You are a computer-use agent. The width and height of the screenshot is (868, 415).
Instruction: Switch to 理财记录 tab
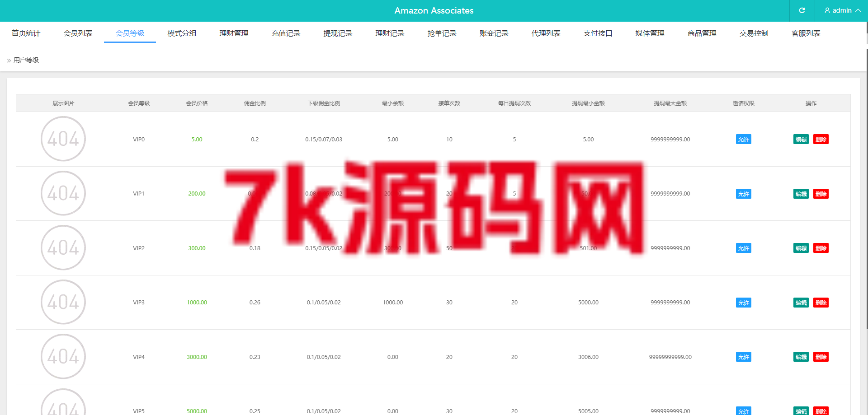390,33
